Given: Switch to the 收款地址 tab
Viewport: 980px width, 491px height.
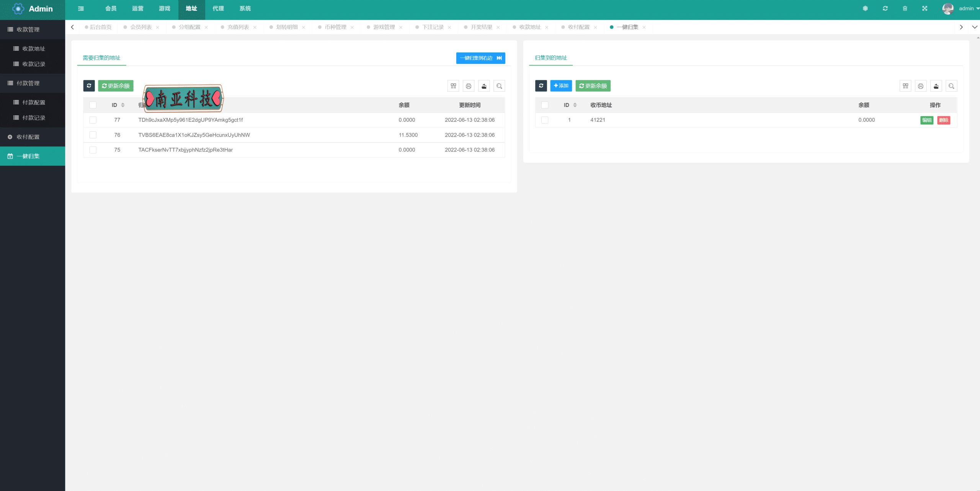Looking at the screenshot, I should (530, 27).
